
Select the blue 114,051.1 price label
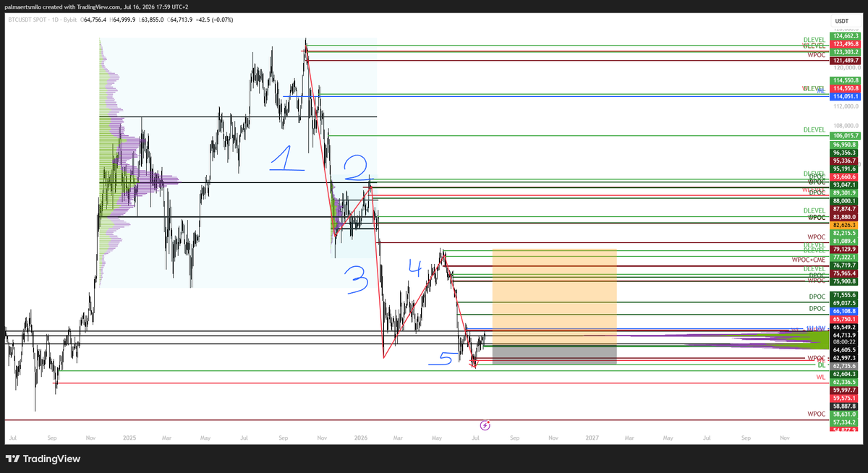pos(846,96)
